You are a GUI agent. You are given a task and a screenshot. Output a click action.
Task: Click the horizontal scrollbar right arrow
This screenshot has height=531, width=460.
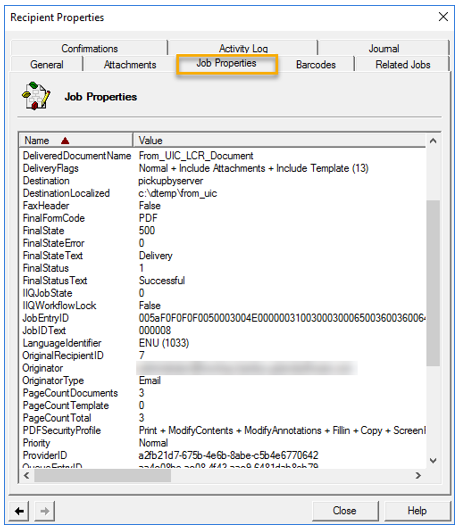pyautogui.click(x=418, y=475)
